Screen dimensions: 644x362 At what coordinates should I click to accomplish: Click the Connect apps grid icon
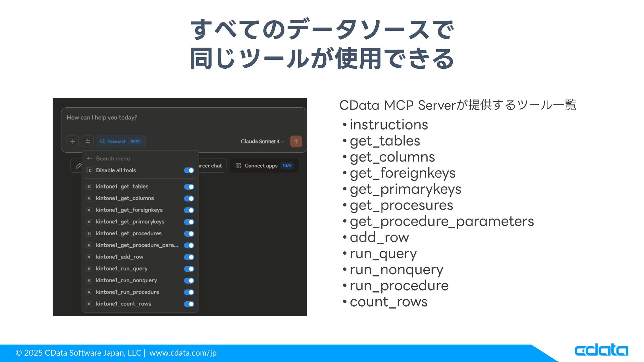tap(238, 166)
